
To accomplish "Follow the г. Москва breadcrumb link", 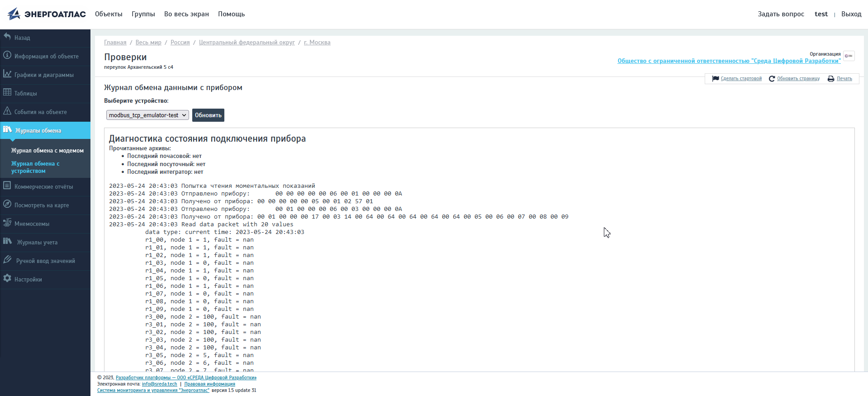I will click(317, 43).
